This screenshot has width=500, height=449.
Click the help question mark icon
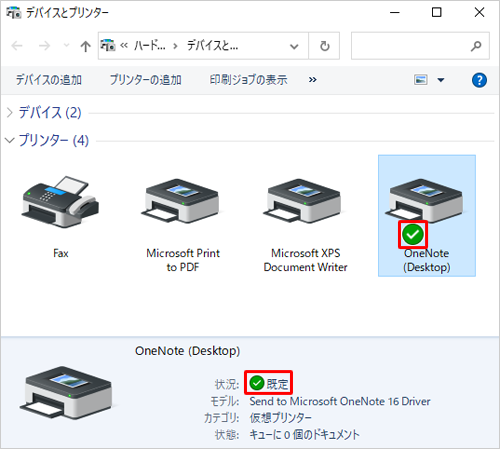[x=479, y=80]
